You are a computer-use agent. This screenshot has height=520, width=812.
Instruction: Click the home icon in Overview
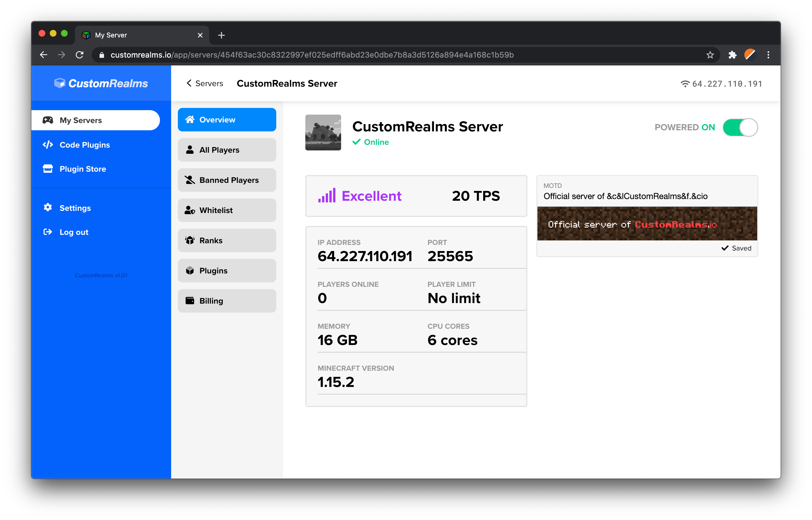[190, 119]
